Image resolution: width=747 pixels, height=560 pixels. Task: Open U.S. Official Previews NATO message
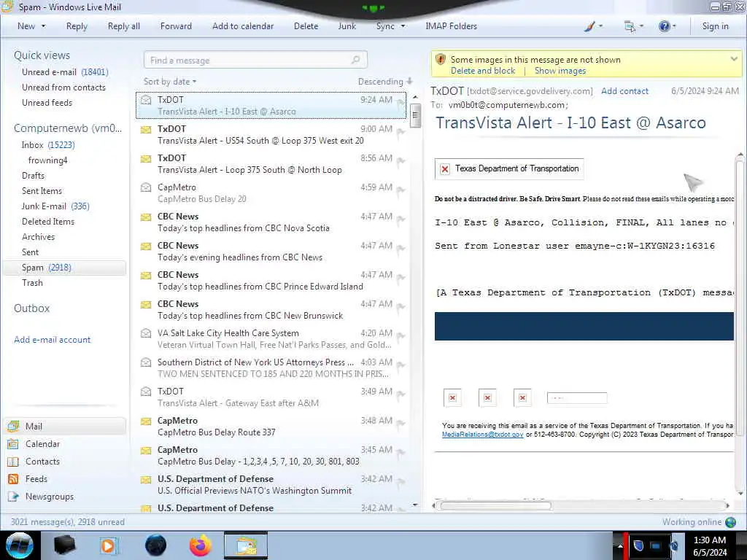tap(271, 485)
